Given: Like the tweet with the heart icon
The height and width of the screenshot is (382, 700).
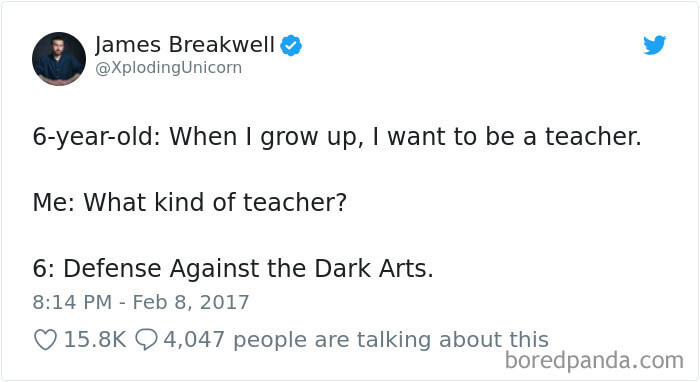Looking at the screenshot, I should pos(46,340).
